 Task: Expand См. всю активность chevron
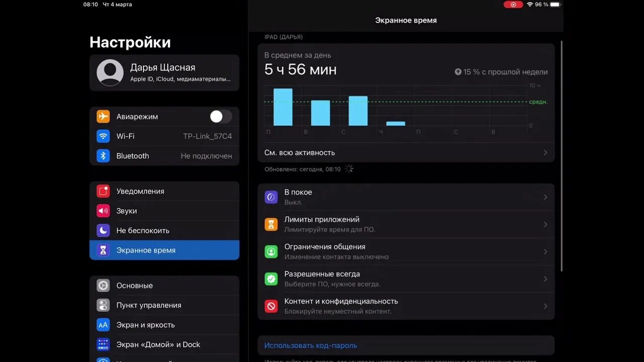pyautogui.click(x=545, y=152)
